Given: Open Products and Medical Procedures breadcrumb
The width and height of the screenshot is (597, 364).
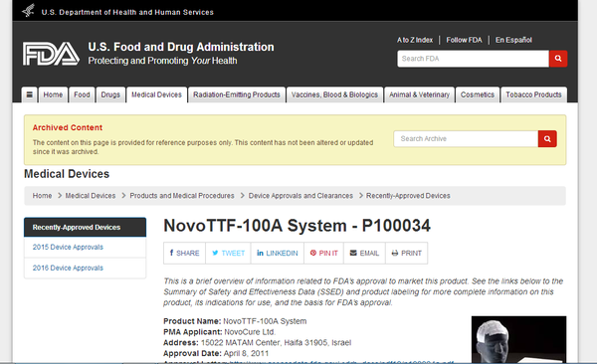Looking at the screenshot, I should tap(182, 196).
